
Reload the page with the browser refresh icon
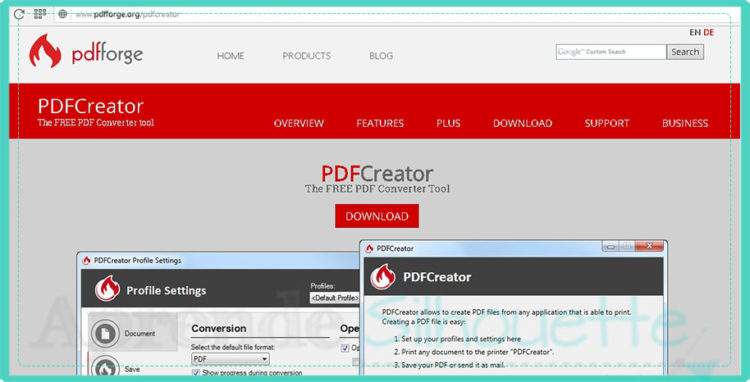(19, 14)
